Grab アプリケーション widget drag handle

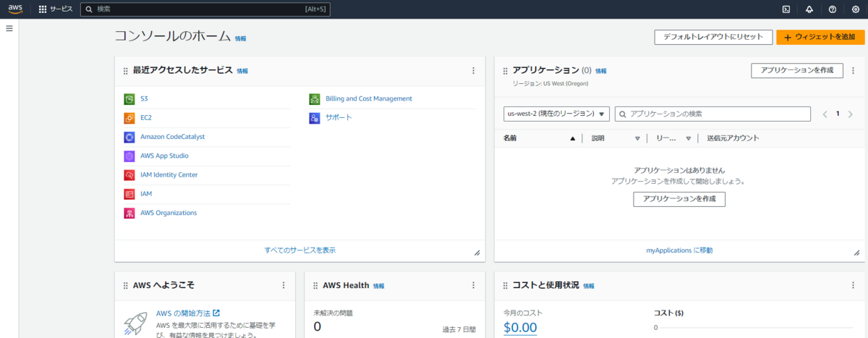[505, 71]
